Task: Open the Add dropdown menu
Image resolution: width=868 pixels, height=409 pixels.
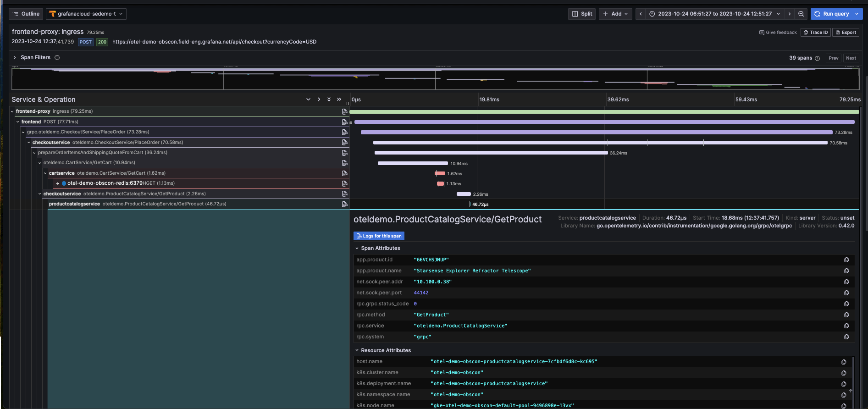Action: [x=615, y=14]
